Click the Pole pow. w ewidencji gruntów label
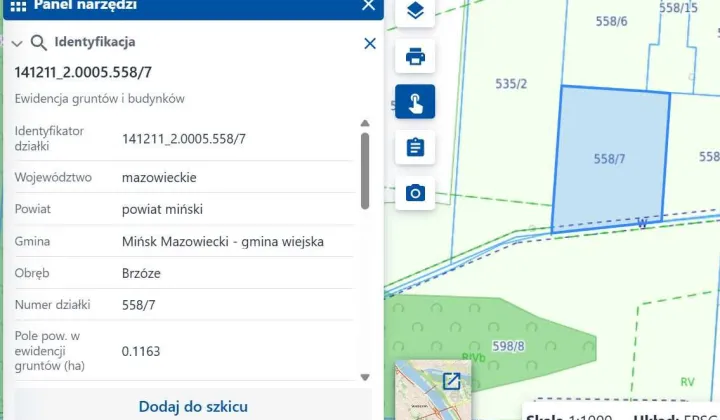The height and width of the screenshot is (420, 720). click(50, 351)
